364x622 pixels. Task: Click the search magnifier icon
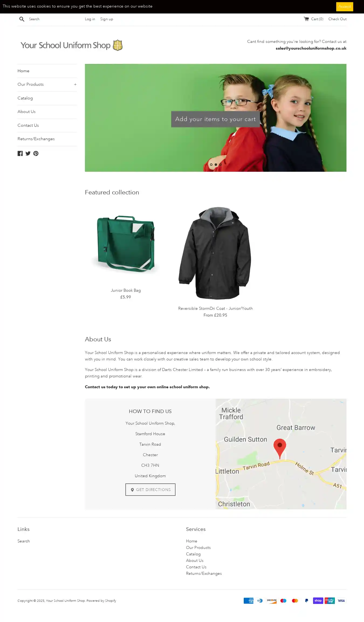(22, 19)
